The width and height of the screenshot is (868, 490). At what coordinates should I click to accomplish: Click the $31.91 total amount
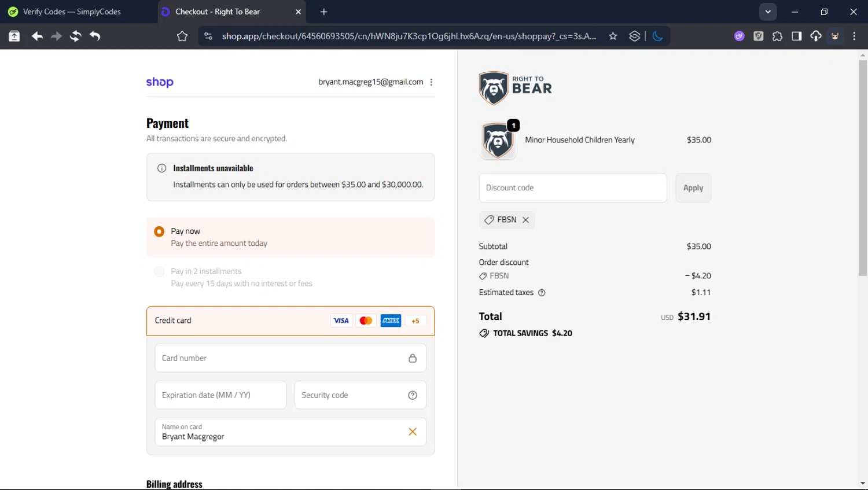(694, 316)
